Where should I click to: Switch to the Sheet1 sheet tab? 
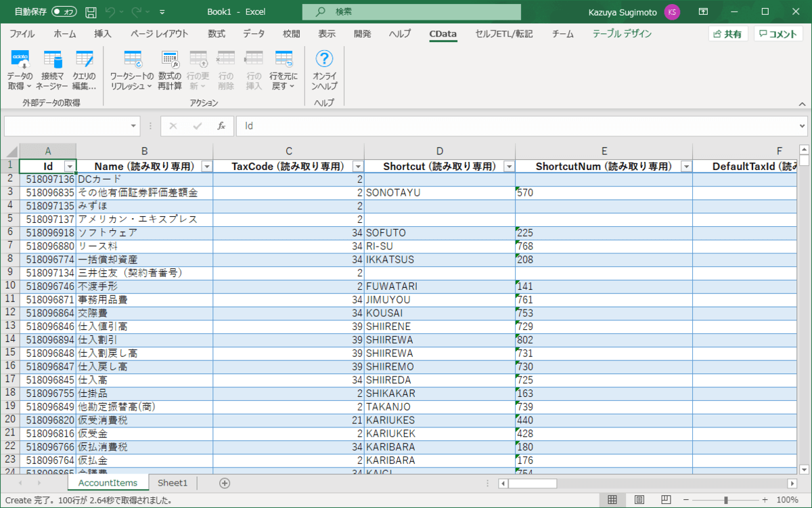[173, 483]
